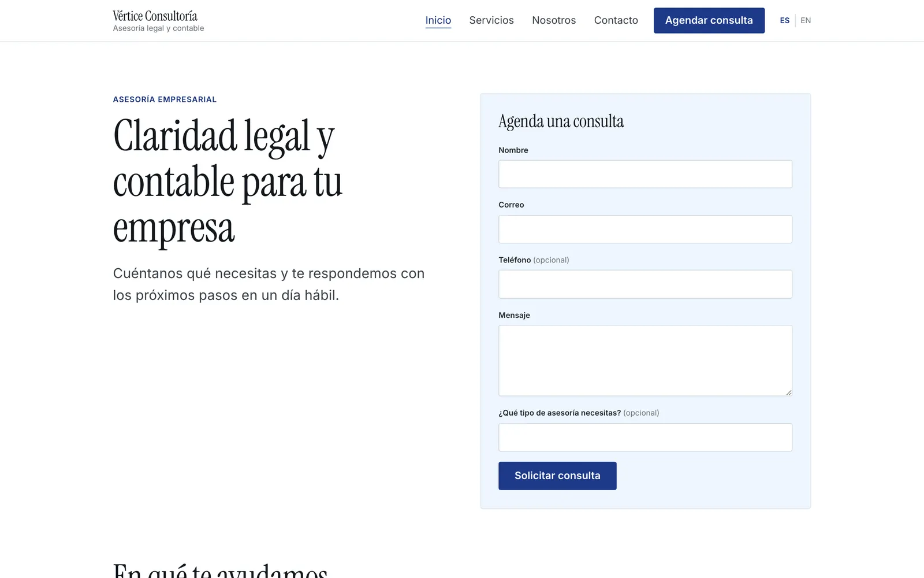Focus the Correo input field
Viewport: 924px width, 578px height.
(x=645, y=229)
